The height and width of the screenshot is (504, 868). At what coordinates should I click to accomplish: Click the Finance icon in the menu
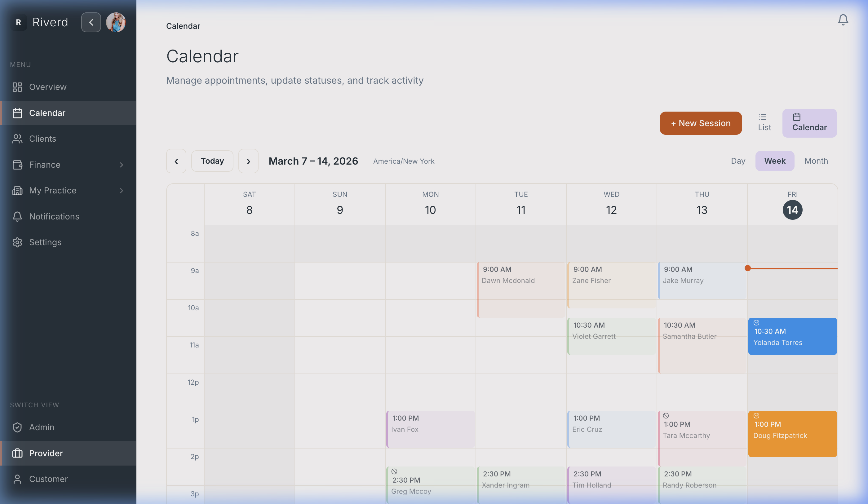(18, 165)
